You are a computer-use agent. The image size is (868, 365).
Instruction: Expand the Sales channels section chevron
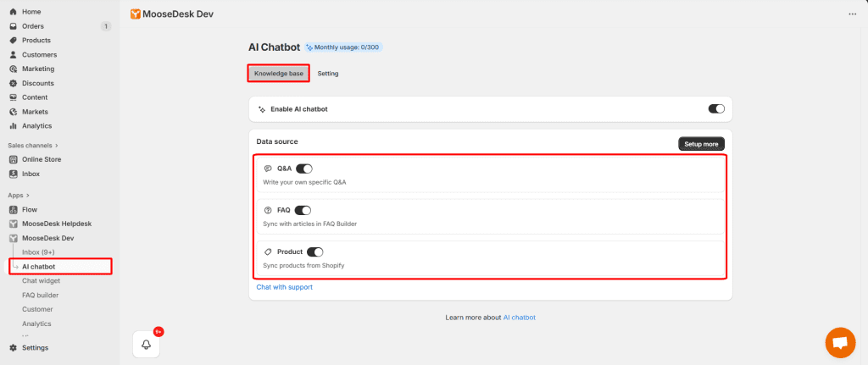[56, 146]
